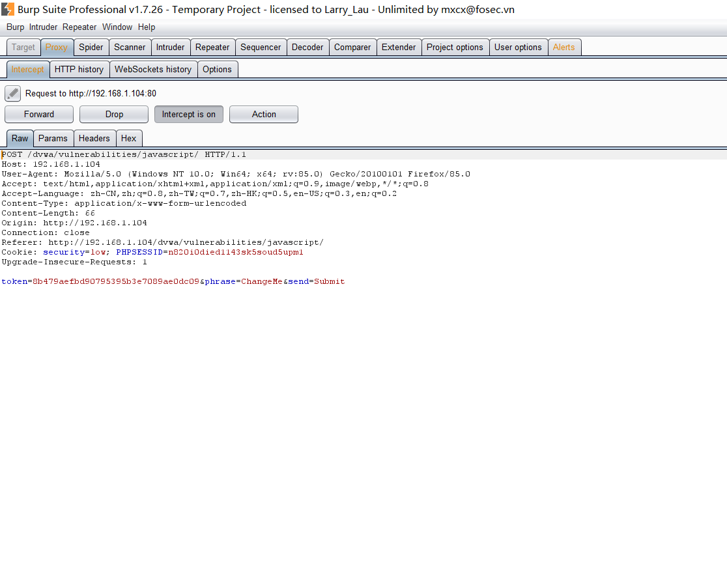Open the Alerts tab
The image size is (727, 588).
tap(563, 47)
